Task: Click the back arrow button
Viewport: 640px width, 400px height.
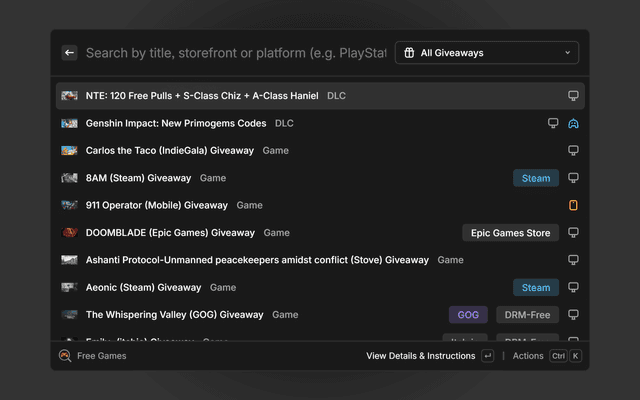Action: (x=69, y=53)
